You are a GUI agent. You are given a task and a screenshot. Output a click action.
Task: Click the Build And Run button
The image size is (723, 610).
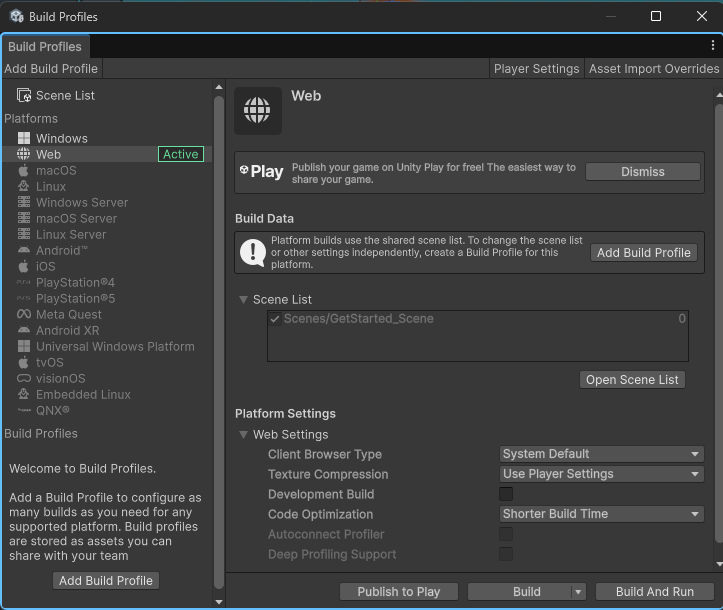click(x=655, y=592)
